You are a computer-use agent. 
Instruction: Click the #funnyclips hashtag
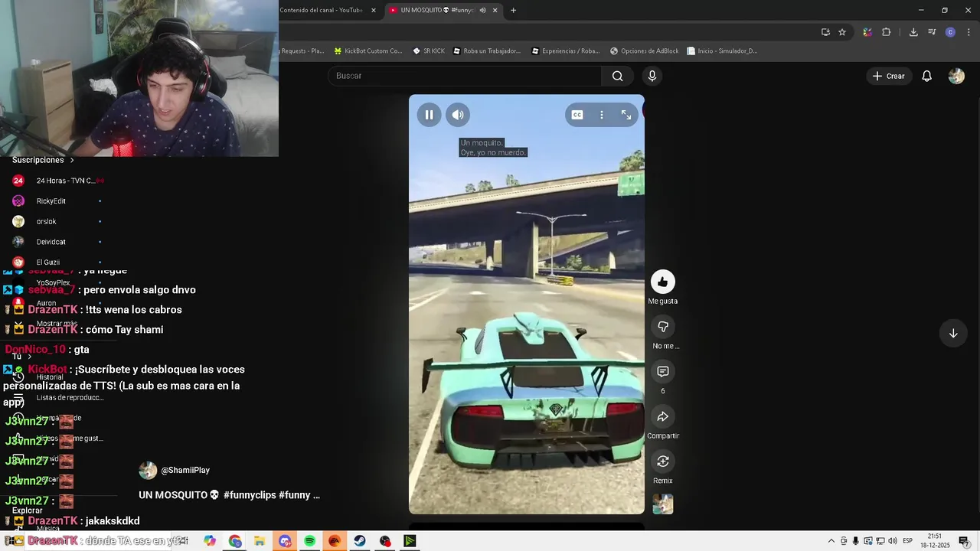click(x=249, y=495)
